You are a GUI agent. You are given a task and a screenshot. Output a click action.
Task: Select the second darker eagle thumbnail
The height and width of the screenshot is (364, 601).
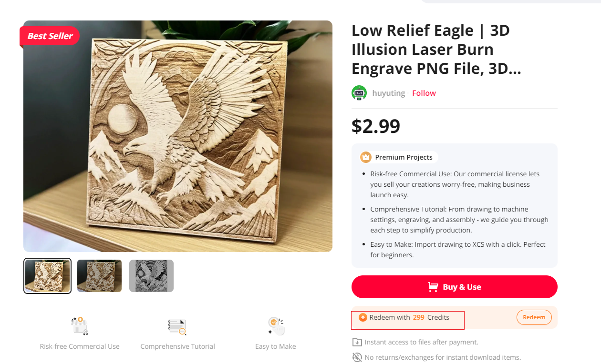(99, 276)
